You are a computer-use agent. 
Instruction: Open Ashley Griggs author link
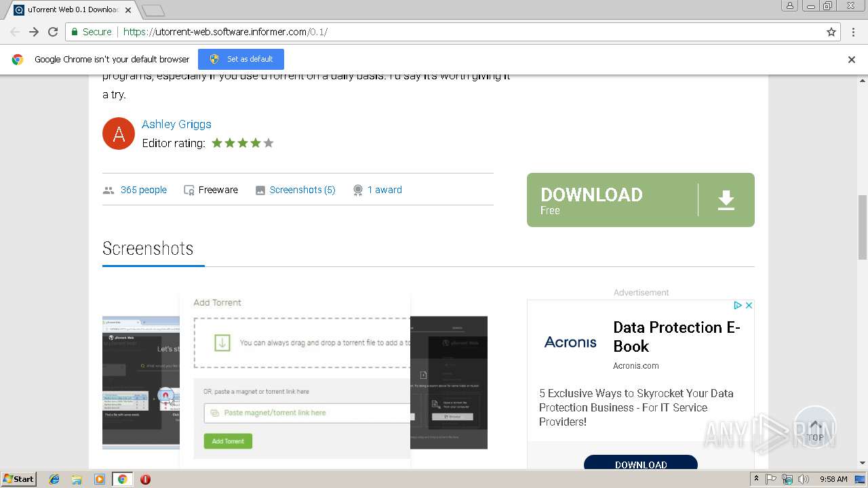click(176, 124)
